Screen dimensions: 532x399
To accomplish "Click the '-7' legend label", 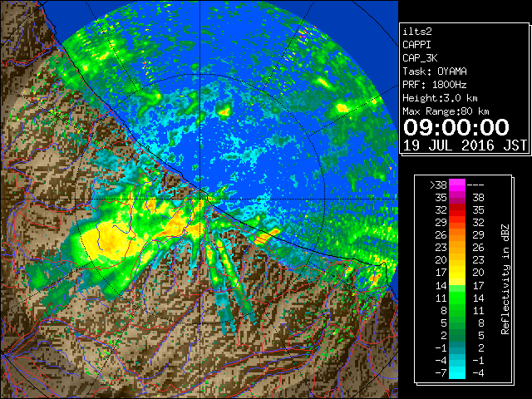I will (x=441, y=373).
